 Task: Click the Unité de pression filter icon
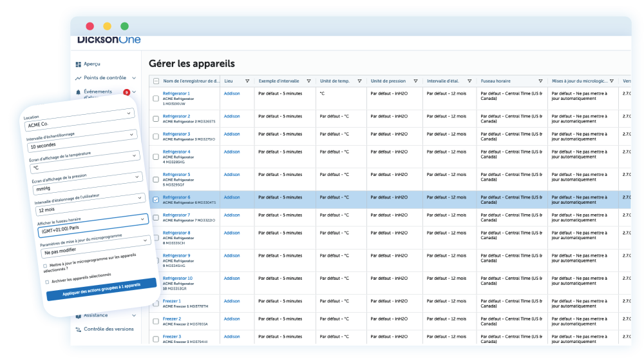pyautogui.click(x=416, y=81)
